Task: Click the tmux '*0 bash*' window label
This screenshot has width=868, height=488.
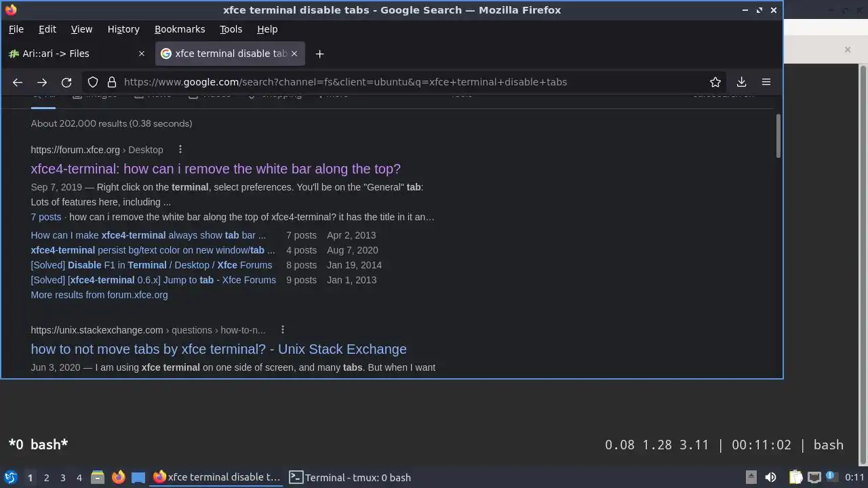Action: tap(38, 445)
